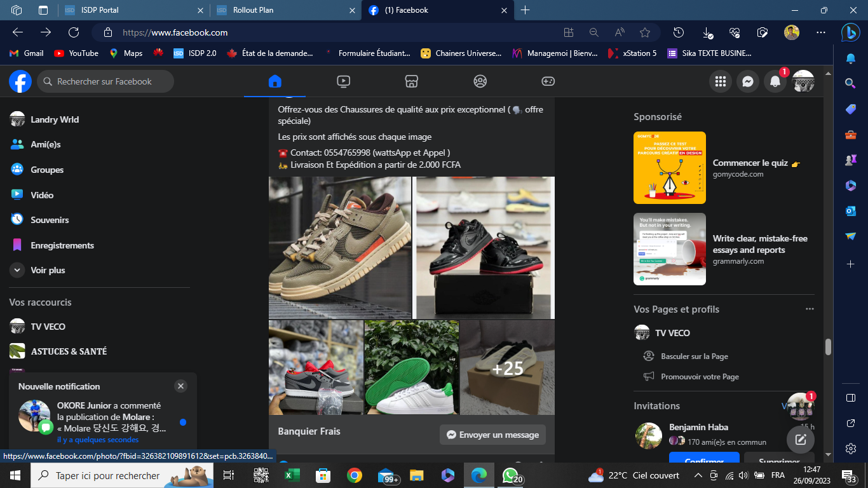Open the Facebook Video tab icon

pos(343,81)
